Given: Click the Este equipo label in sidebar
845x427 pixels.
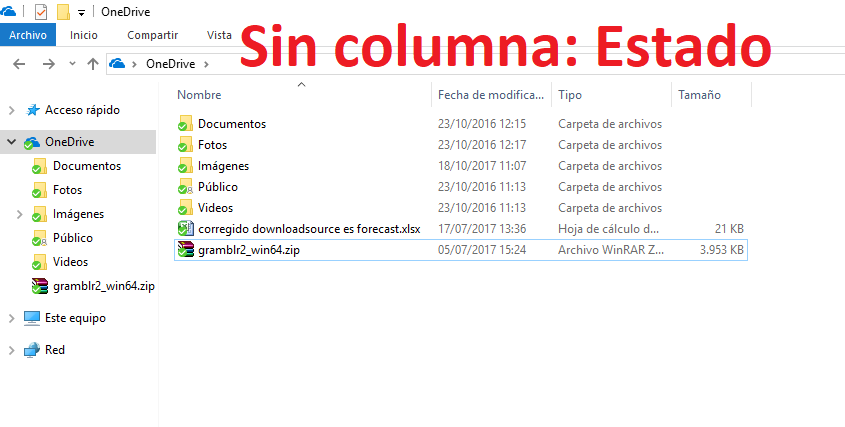Looking at the screenshot, I should tap(75, 319).
